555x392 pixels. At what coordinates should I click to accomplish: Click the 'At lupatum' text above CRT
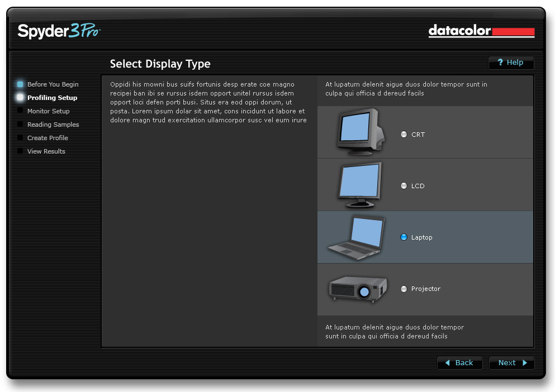(406, 89)
